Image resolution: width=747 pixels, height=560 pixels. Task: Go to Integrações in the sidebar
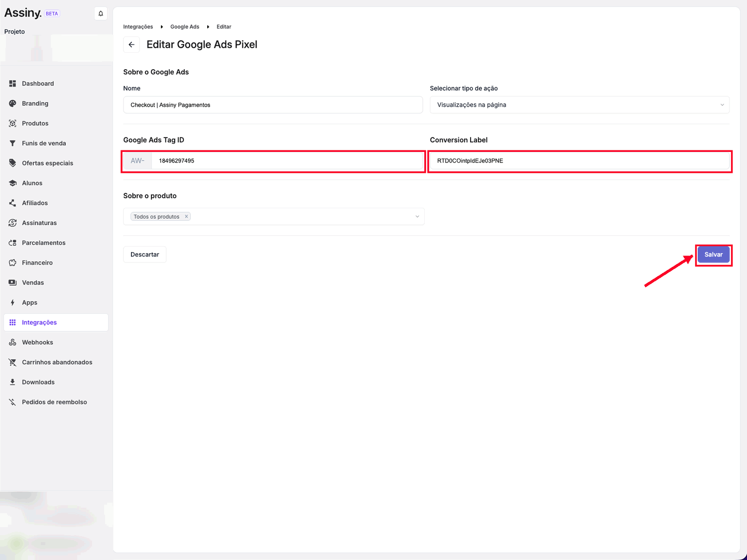click(56, 323)
